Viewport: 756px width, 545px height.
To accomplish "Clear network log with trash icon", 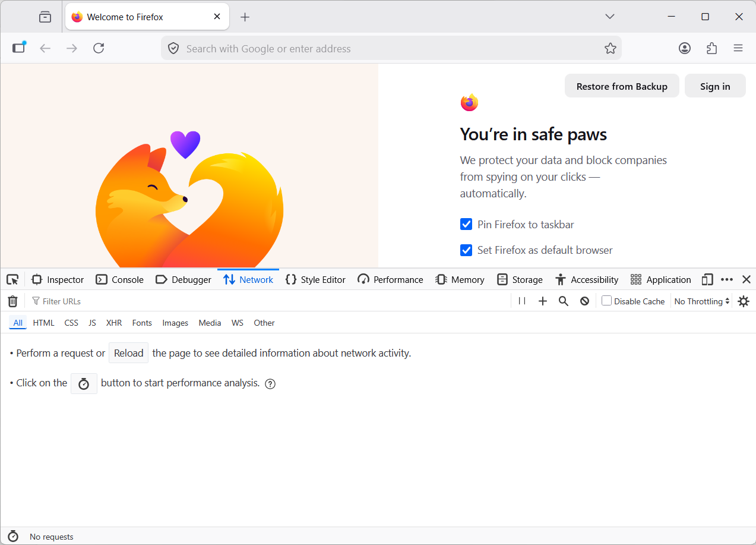I will coord(12,301).
